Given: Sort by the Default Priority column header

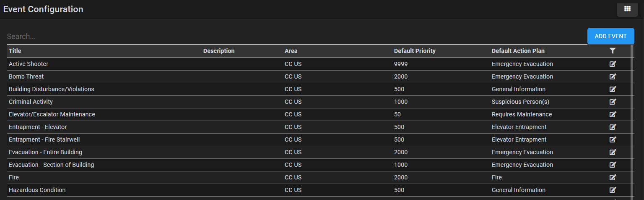Looking at the screenshot, I should [x=415, y=51].
